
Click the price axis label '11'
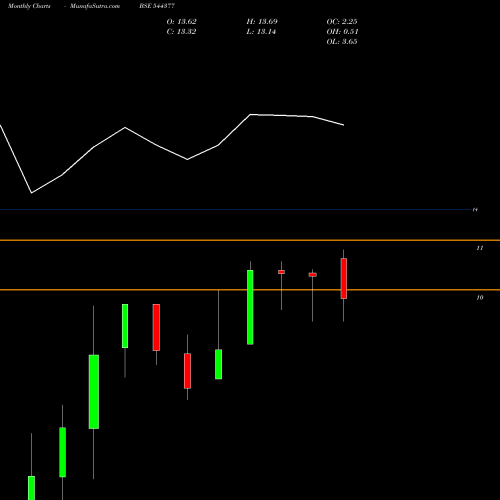[x=480, y=248]
